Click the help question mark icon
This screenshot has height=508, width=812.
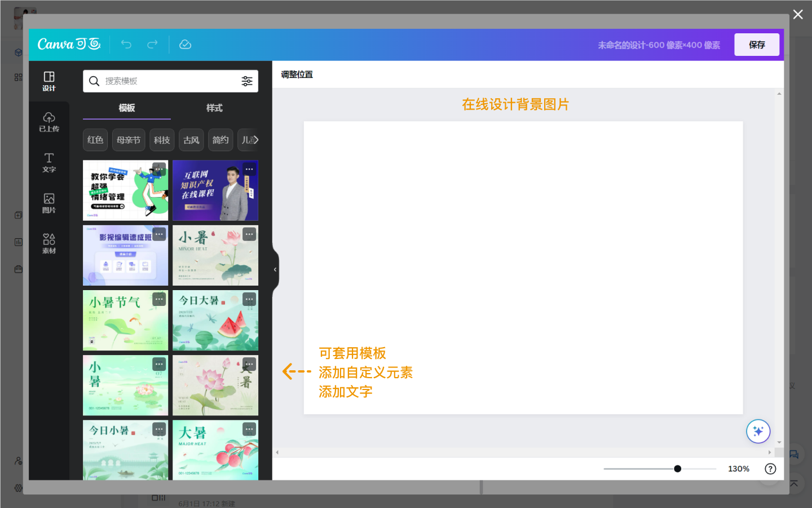(770, 468)
